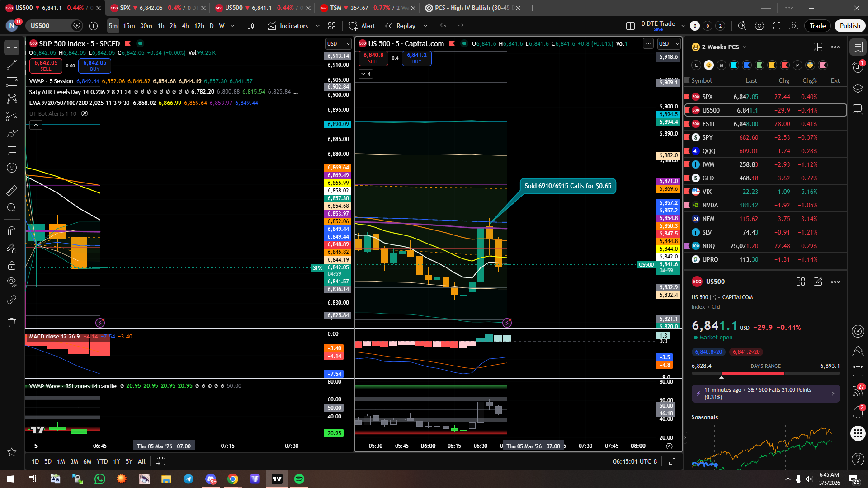This screenshot has height=488, width=868.
Task: Click the Publish button
Action: (849, 26)
